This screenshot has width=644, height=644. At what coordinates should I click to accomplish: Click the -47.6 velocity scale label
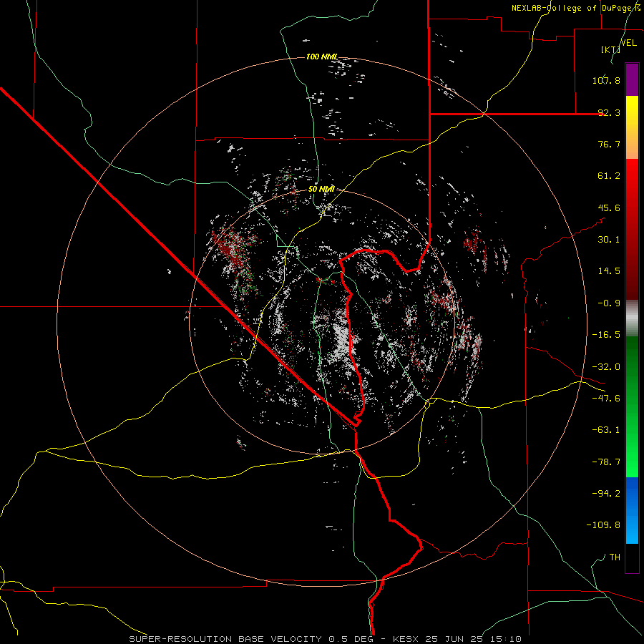606,399
